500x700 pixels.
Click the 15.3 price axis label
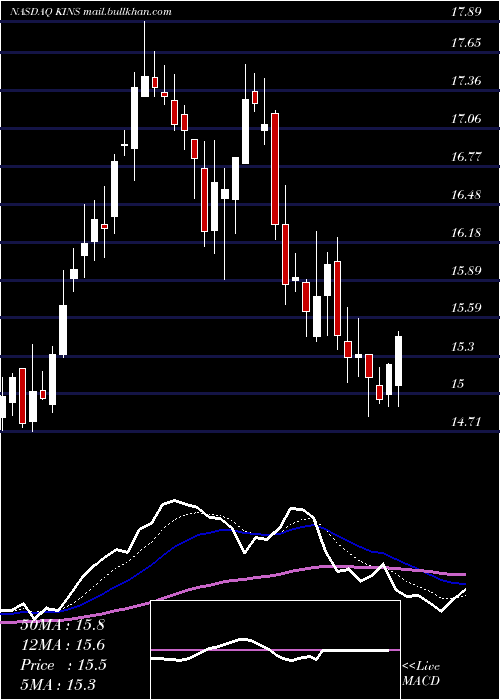pyautogui.click(x=463, y=346)
